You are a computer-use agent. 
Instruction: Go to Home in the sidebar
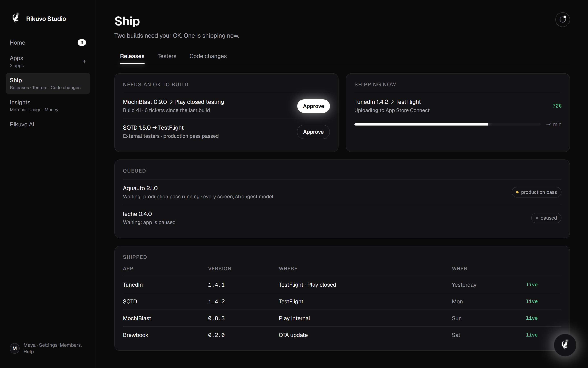coord(48,43)
